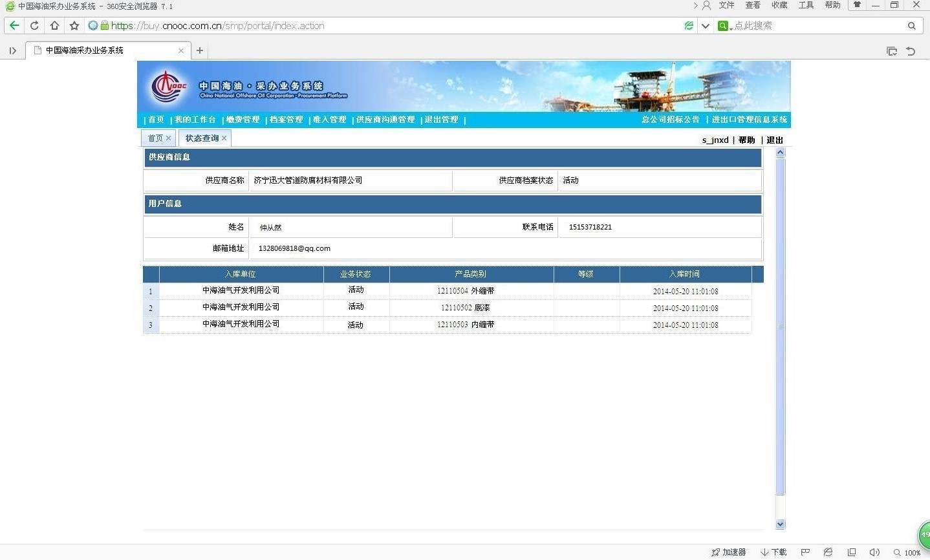
Task: Switch to the 首页 page tab
Action: coord(155,138)
